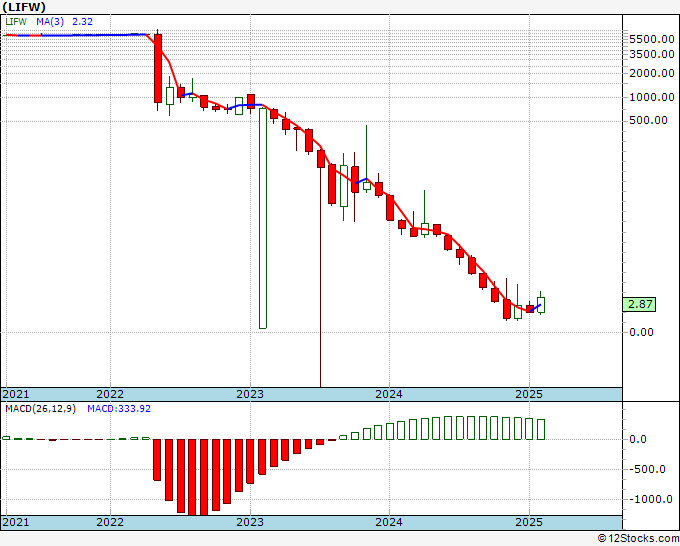Click the (LIFW) chart title
Viewport: 680px width, 546px height.
[24, 7]
